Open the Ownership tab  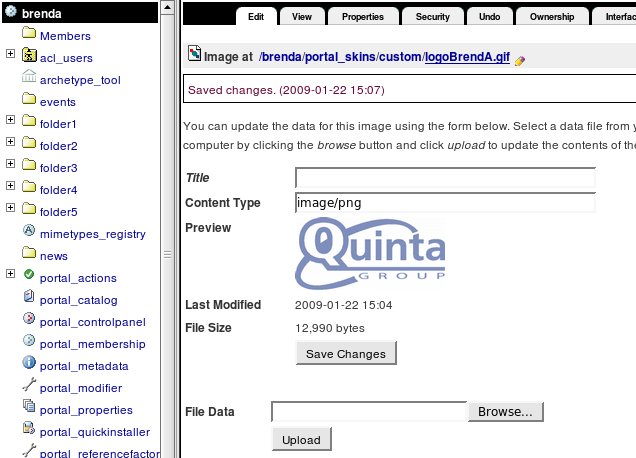click(x=552, y=17)
